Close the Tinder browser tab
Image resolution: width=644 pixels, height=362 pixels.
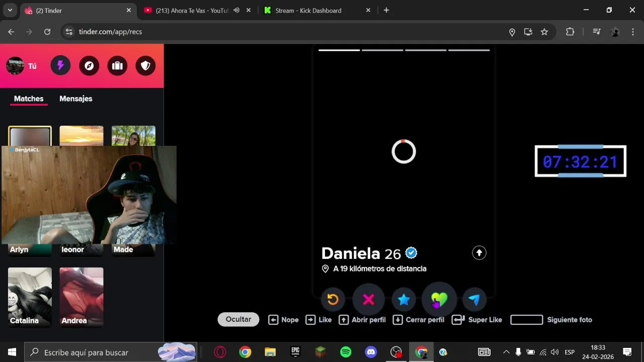(x=128, y=10)
